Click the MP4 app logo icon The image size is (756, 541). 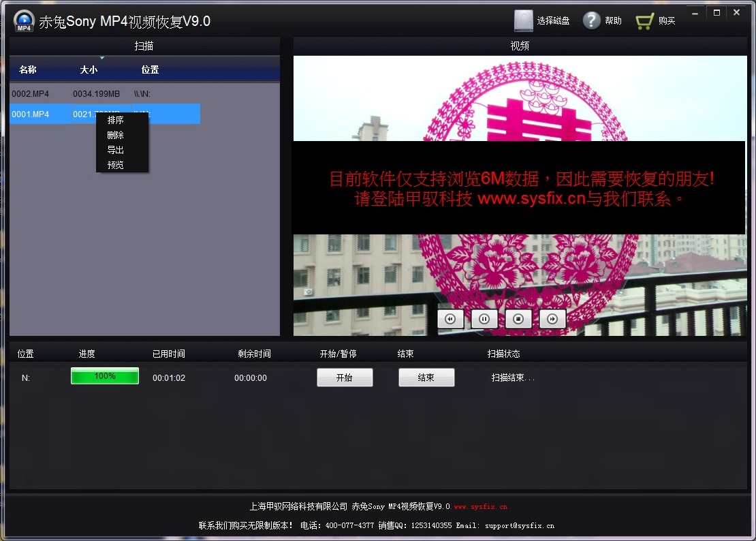tap(24, 21)
